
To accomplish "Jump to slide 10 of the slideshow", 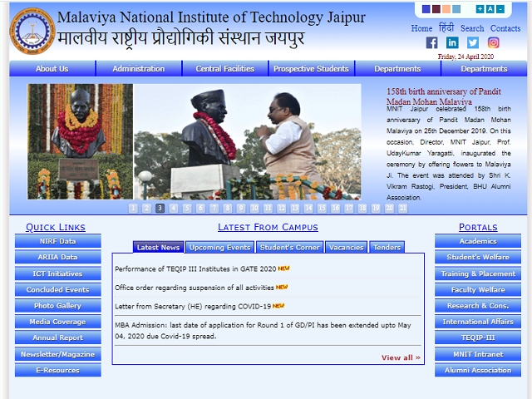I will tap(254, 208).
